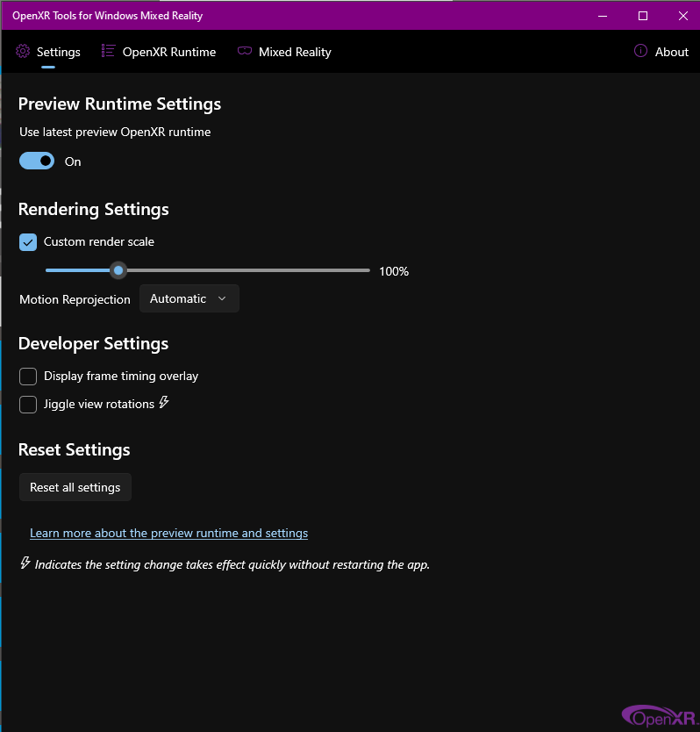700x732 pixels.
Task: Open the Motion Reprojection dropdown
Action: click(x=189, y=298)
